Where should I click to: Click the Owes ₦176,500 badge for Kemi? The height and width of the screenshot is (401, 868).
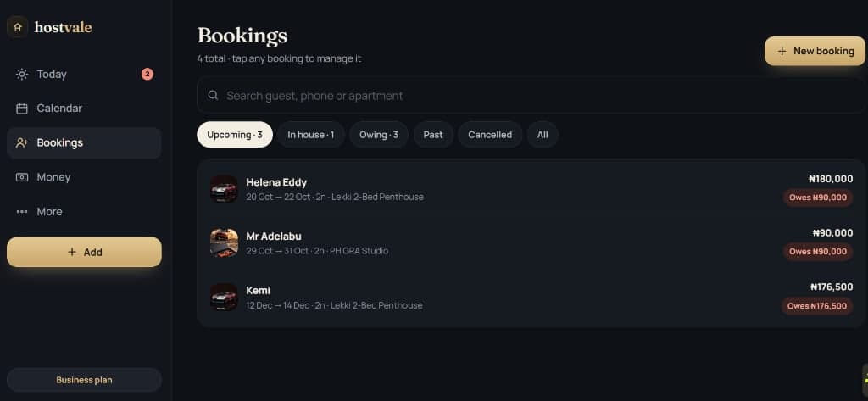[816, 306]
